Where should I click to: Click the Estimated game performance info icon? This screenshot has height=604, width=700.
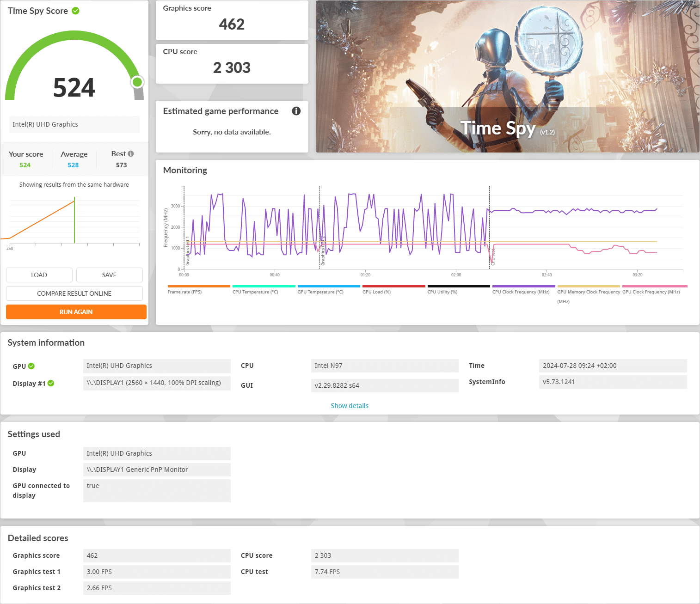[x=296, y=111]
